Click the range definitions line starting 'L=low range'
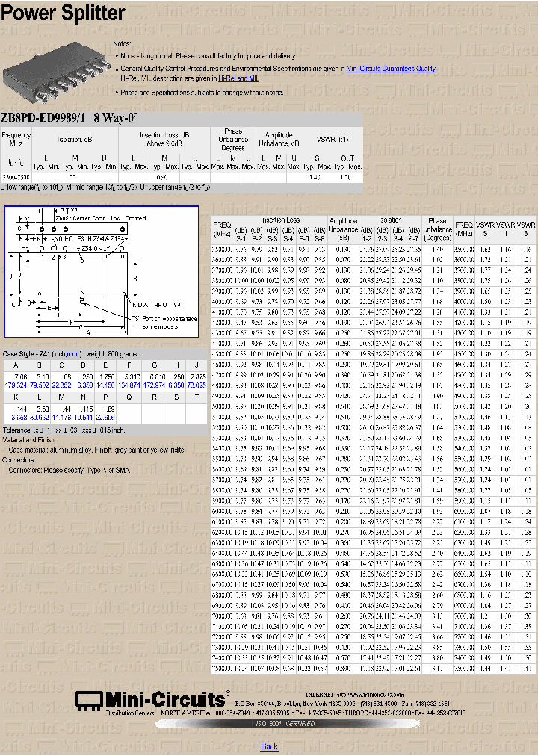Viewport: 538px width, 756px height. [105, 187]
